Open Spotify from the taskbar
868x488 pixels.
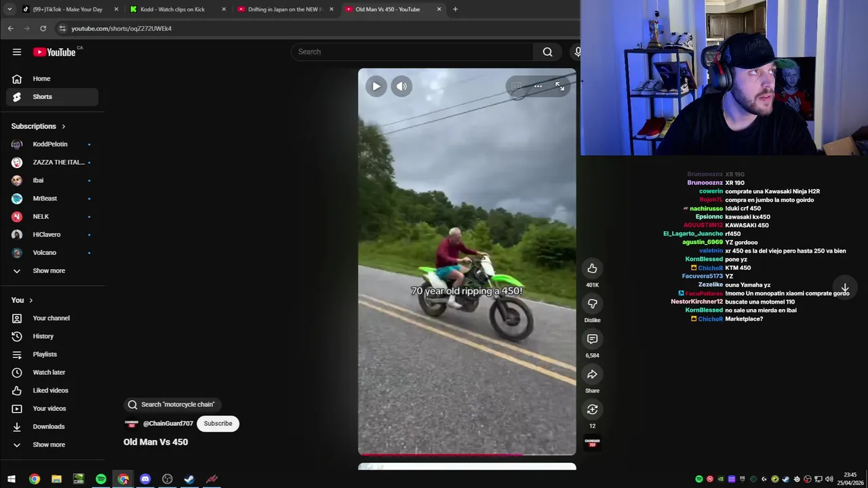101,479
